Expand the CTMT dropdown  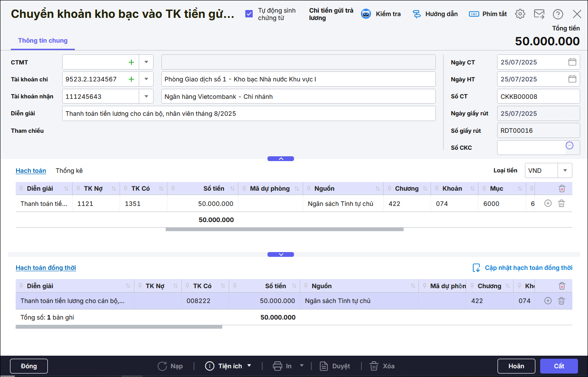[146, 62]
